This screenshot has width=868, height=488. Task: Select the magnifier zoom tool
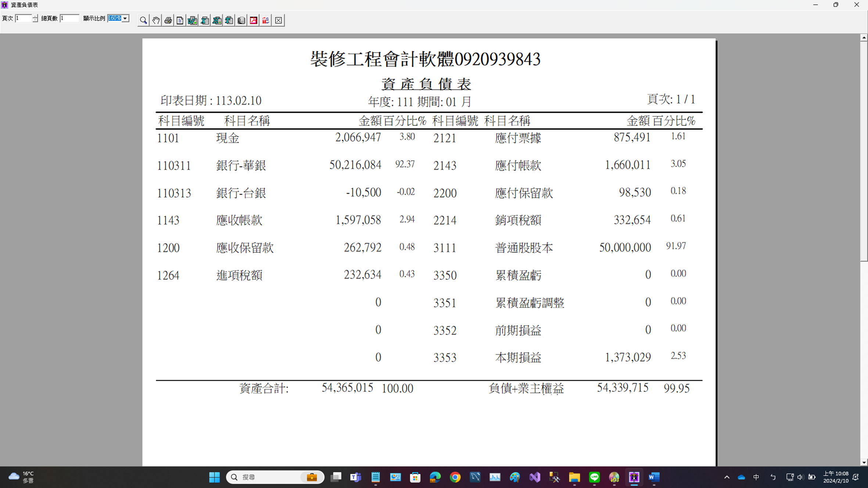pos(143,20)
